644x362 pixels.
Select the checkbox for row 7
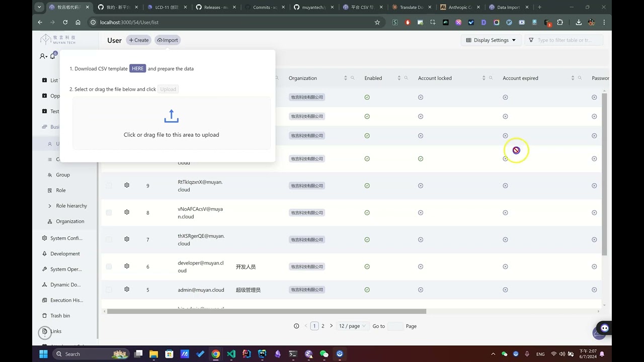click(109, 239)
